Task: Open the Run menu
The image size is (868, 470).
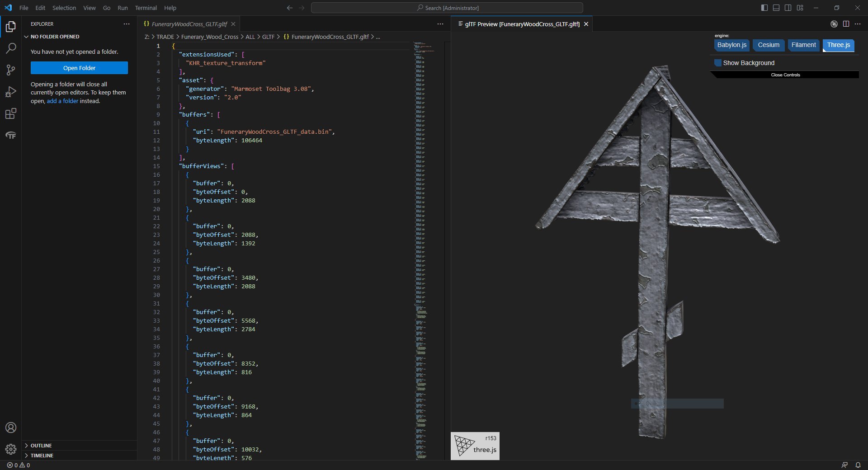Action: click(123, 8)
